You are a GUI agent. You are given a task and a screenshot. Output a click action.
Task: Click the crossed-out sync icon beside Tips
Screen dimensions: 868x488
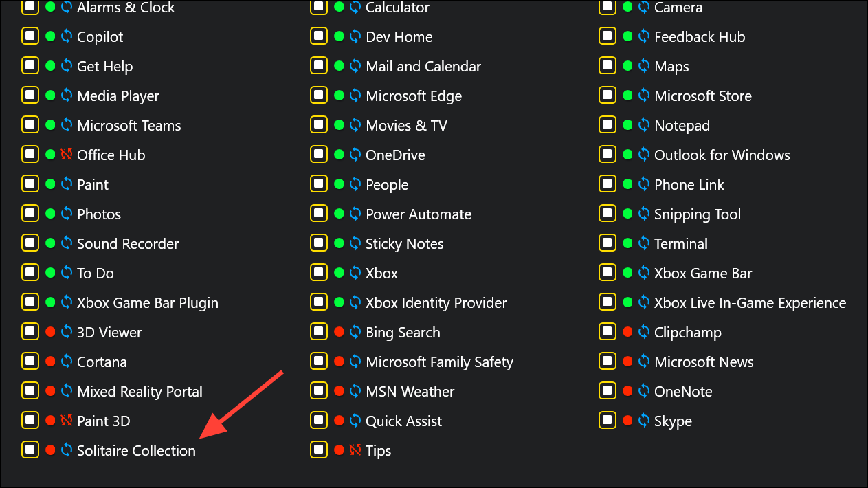[x=355, y=451]
